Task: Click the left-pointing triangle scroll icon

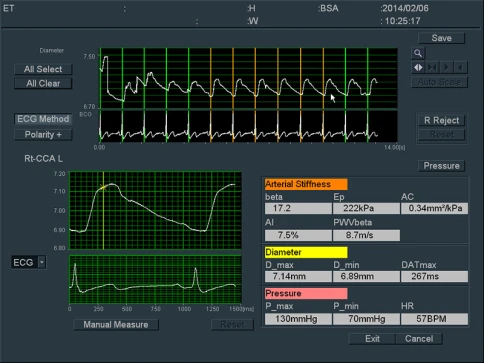Action: tap(460, 67)
